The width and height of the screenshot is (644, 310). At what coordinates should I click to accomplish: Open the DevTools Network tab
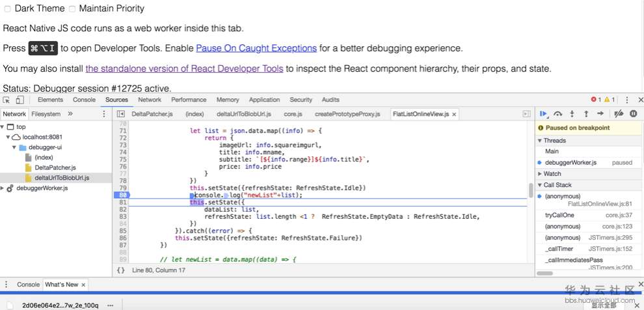point(150,100)
